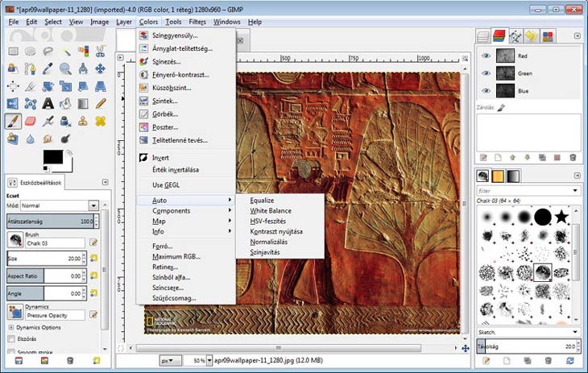Screen dimensions: 588x373
Task: Open the 50% zoom level dropdown
Action: pos(209,361)
